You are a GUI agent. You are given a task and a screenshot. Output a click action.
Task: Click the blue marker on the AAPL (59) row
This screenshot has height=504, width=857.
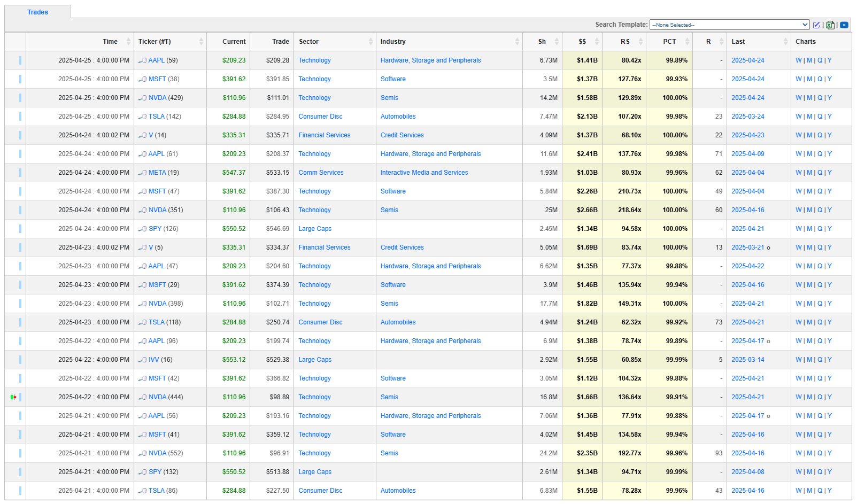tap(20, 60)
